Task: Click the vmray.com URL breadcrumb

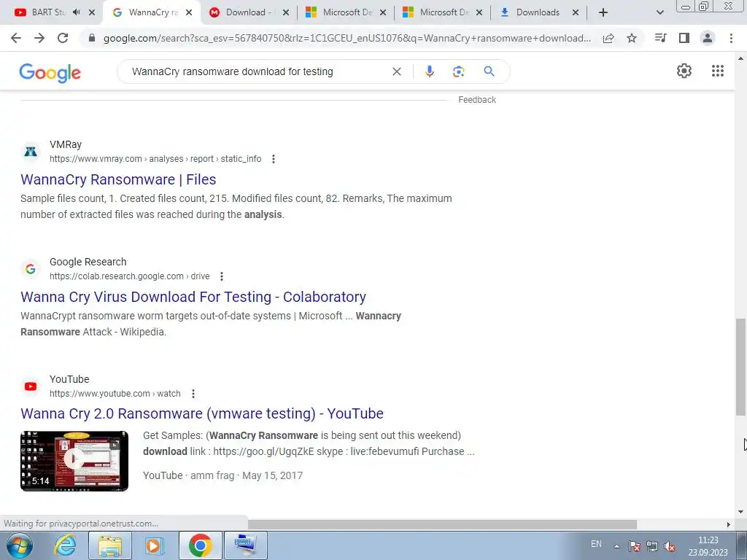Action: pyautogui.click(x=155, y=159)
